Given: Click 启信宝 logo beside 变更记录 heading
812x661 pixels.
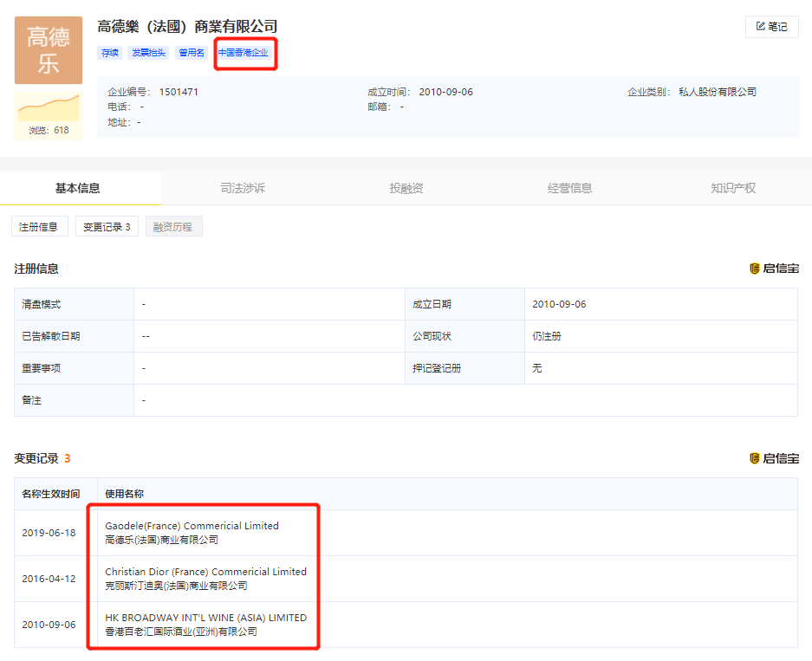Looking at the screenshot, I should tap(774, 458).
